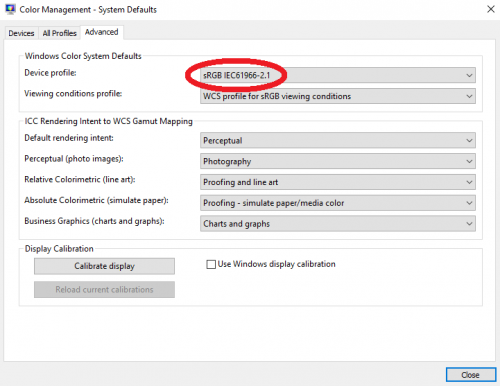Click the Calibrate display button
The height and width of the screenshot is (386, 500).
pyautogui.click(x=104, y=266)
